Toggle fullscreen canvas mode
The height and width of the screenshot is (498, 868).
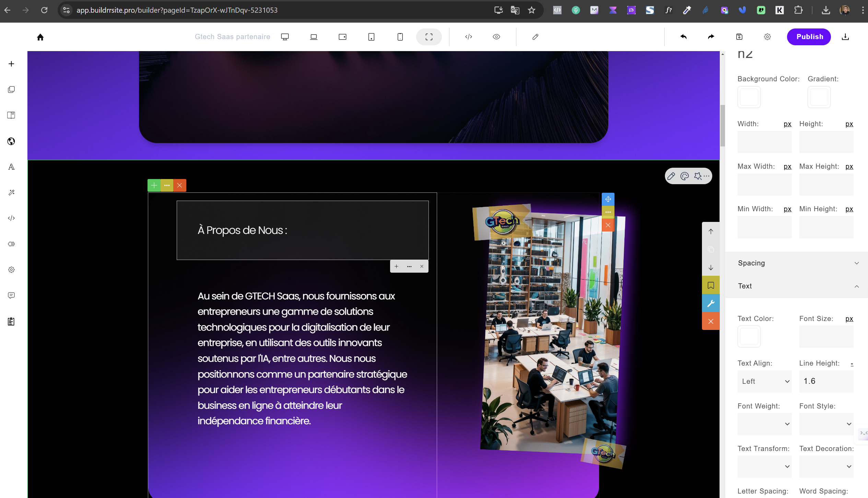[429, 37]
